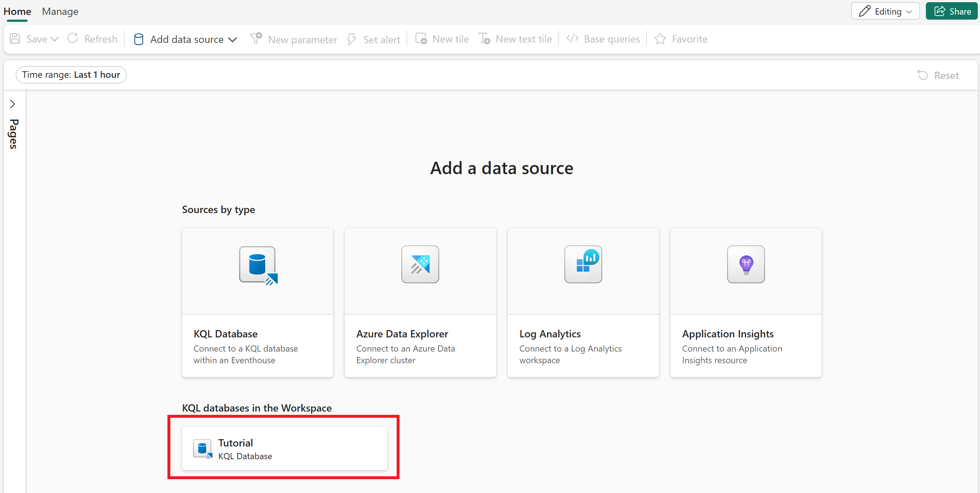This screenshot has width=980, height=493.
Task: Click the Application Insights lightbulb icon
Action: tap(746, 264)
